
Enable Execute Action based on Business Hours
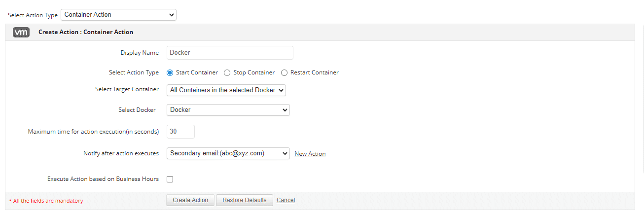(x=170, y=179)
